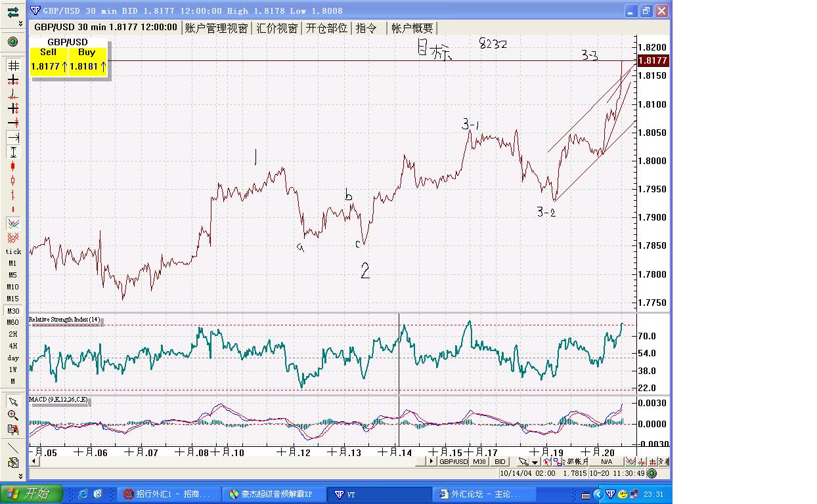Select the zoom magnifier tool
The height and width of the screenshot is (504, 817).
13,415
